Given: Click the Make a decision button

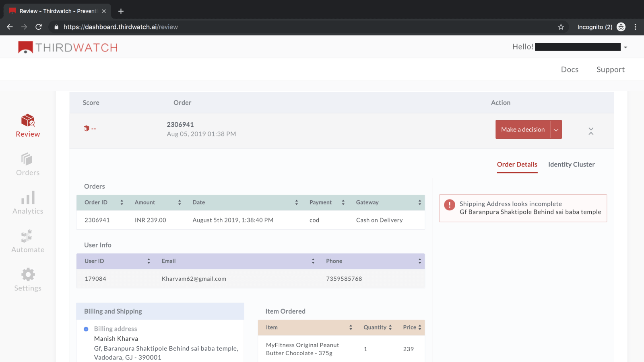Looking at the screenshot, I should tap(523, 129).
